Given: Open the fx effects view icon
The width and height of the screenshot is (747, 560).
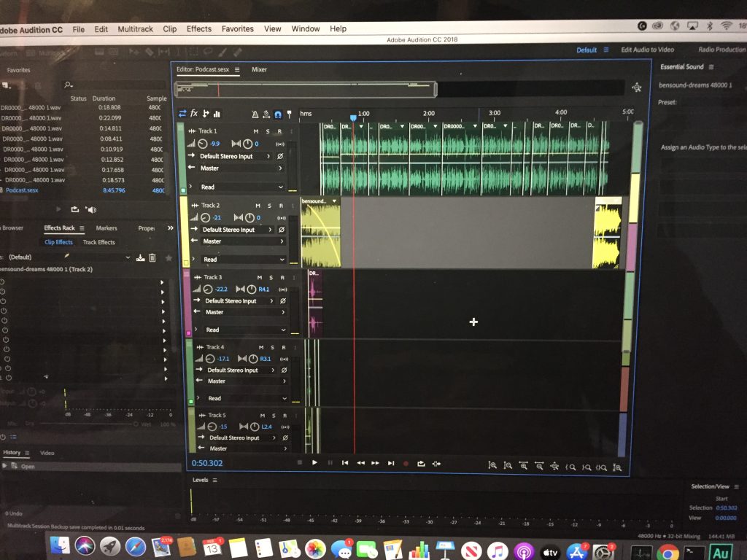Looking at the screenshot, I should click(x=194, y=113).
